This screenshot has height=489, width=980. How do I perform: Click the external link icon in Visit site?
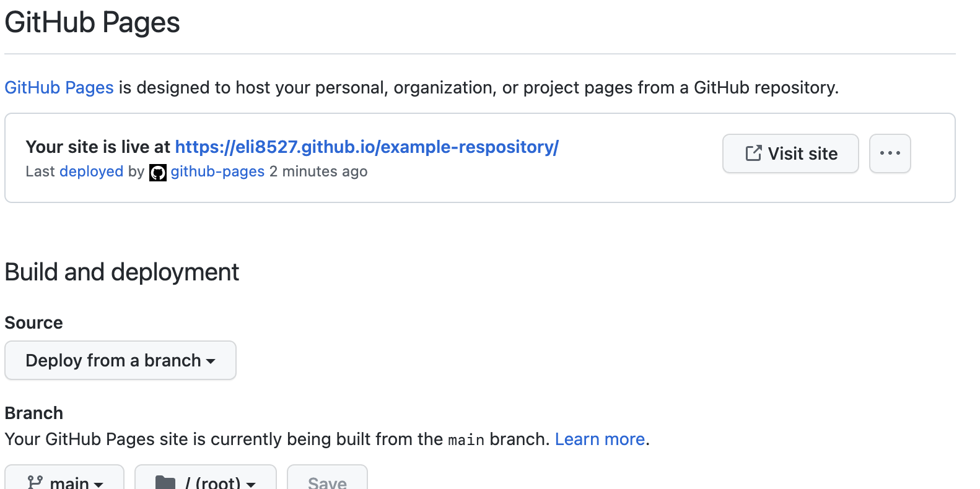coord(753,154)
